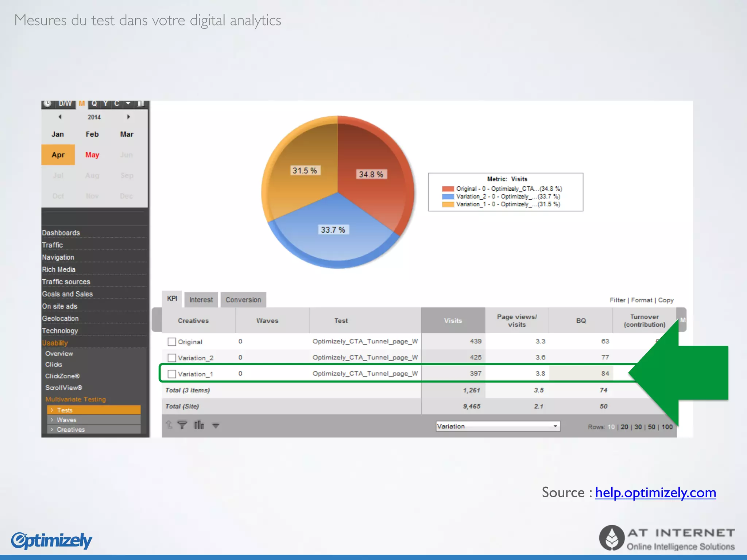Select the Variation_1 row checkbox
The height and width of the screenshot is (560, 747).
pyautogui.click(x=172, y=374)
